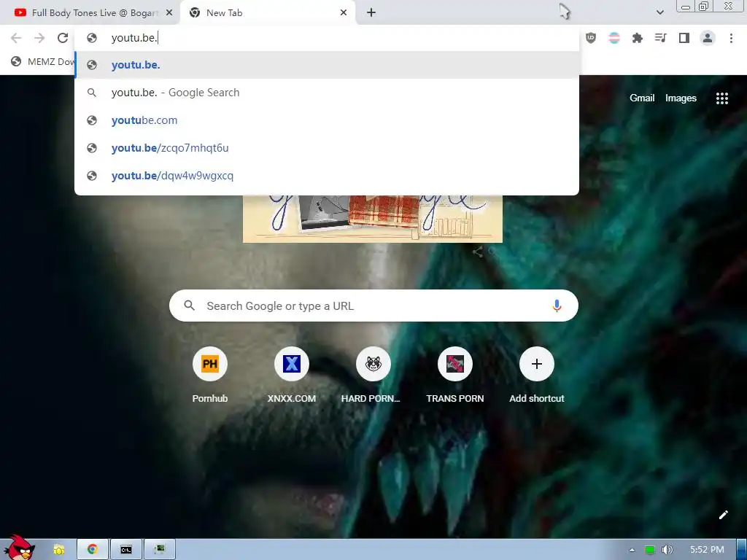Show hidden system tray icons arrow
This screenshot has height=560, width=747.
pyautogui.click(x=632, y=550)
